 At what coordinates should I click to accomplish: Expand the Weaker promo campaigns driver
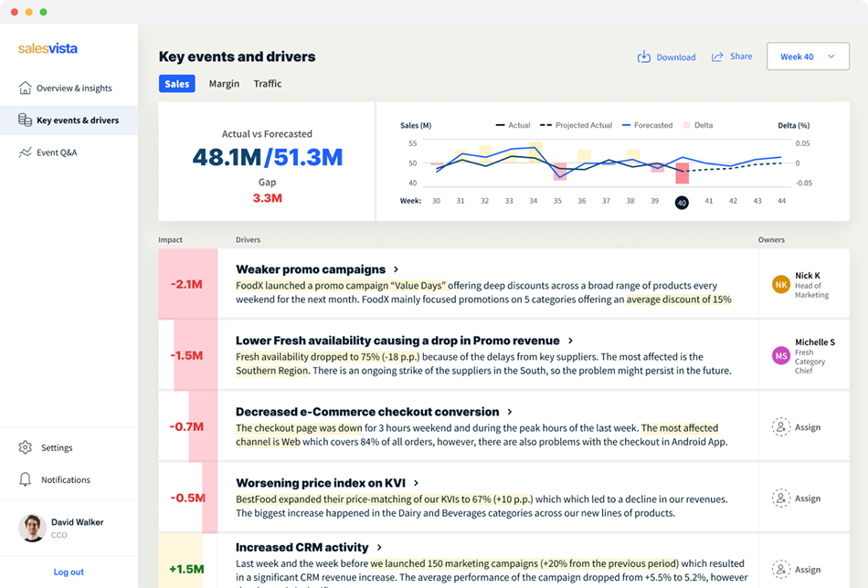pyautogui.click(x=397, y=269)
